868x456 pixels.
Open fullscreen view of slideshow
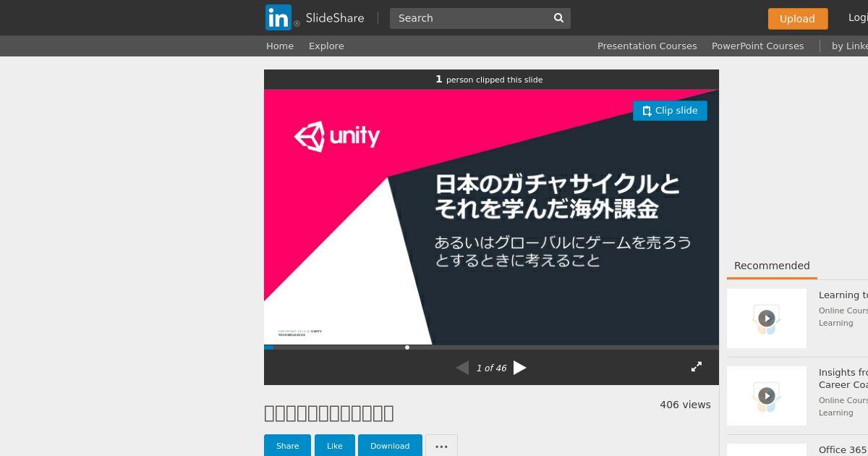[x=696, y=367]
